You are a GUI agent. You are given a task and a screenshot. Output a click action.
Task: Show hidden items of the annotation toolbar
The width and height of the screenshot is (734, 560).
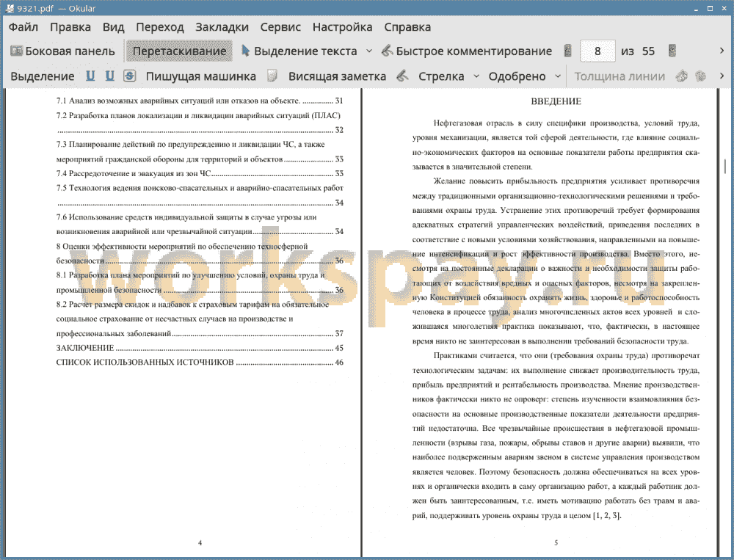[722, 76]
